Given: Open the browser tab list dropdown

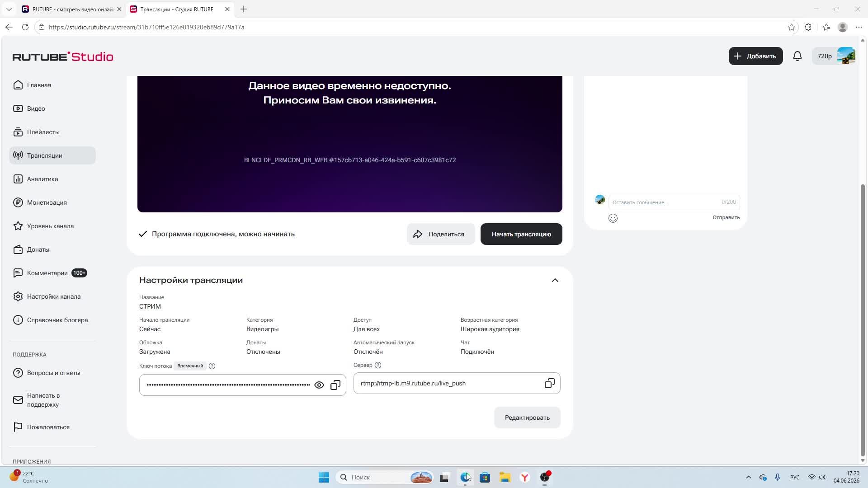Looking at the screenshot, I should 9,9.
